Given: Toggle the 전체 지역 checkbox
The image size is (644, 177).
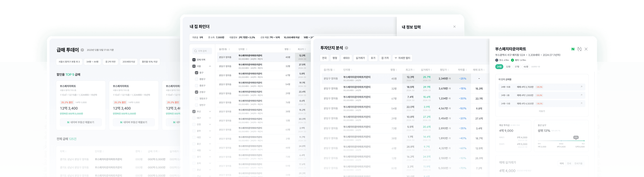Looking at the screenshot, I should [x=194, y=60].
